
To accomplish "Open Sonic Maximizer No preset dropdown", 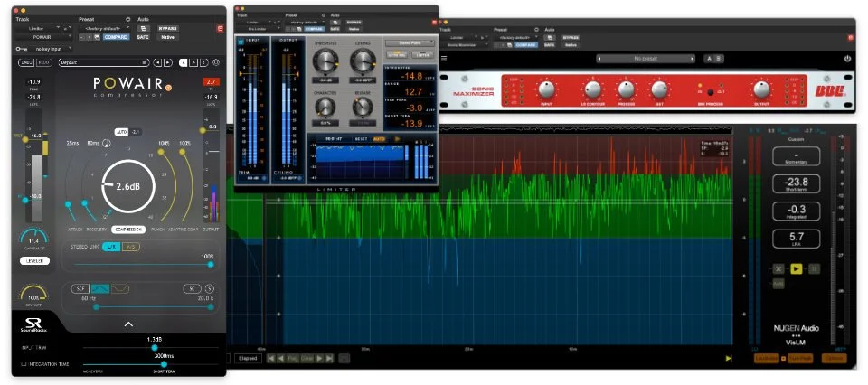I will point(647,59).
